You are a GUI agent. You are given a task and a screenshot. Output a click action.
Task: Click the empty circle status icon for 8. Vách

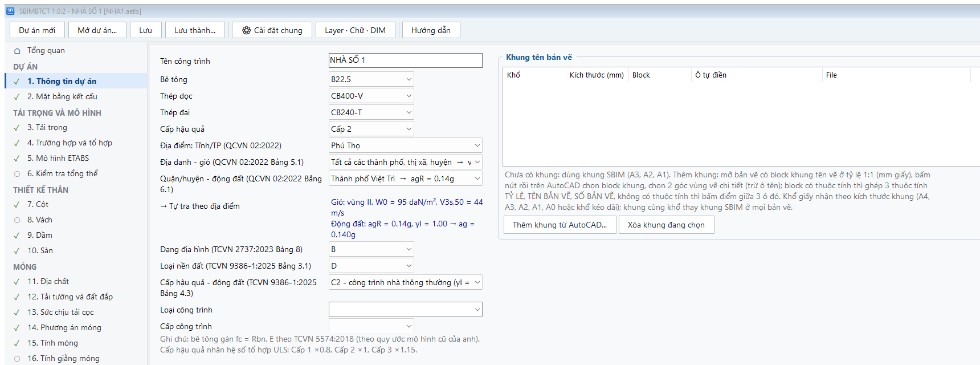pos(17,220)
